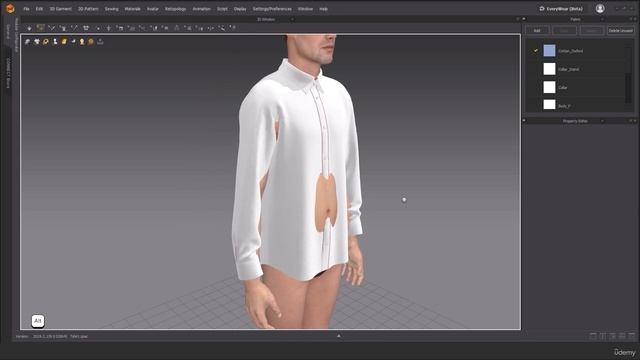Open the File menu
The height and width of the screenshot is (360, 640).
26,9
